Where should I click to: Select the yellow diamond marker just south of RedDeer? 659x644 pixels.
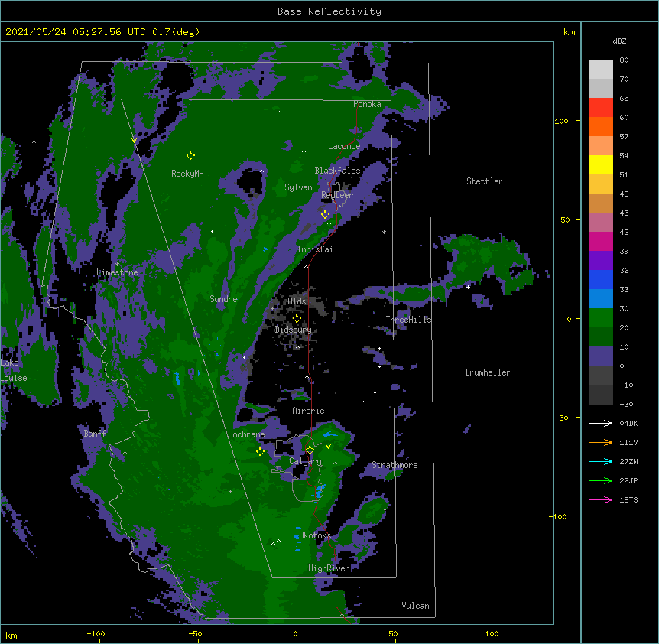[326, 215]
